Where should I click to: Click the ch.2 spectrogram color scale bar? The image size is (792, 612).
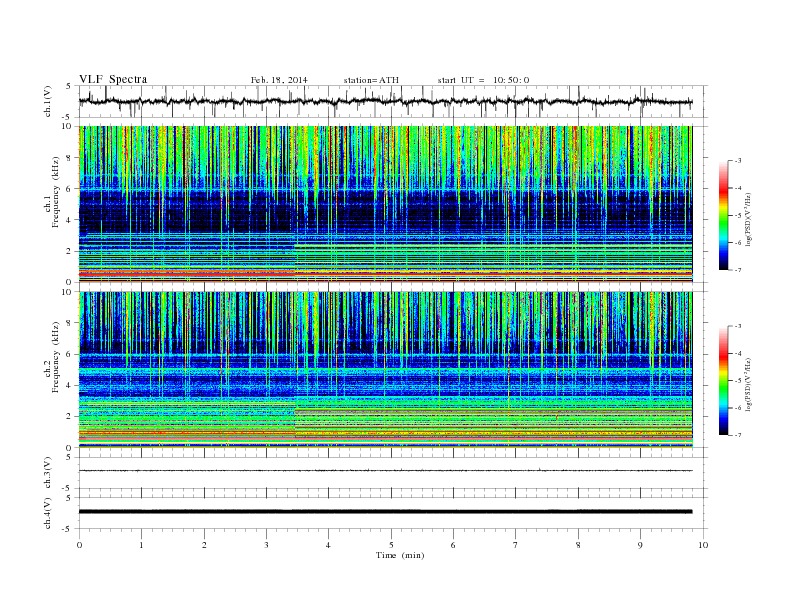(723, 381)
